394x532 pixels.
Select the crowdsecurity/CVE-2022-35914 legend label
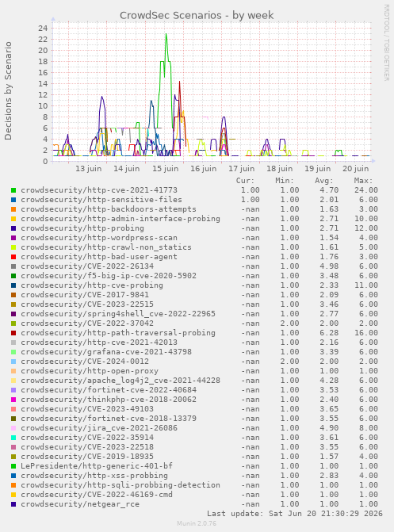[87, 438]
